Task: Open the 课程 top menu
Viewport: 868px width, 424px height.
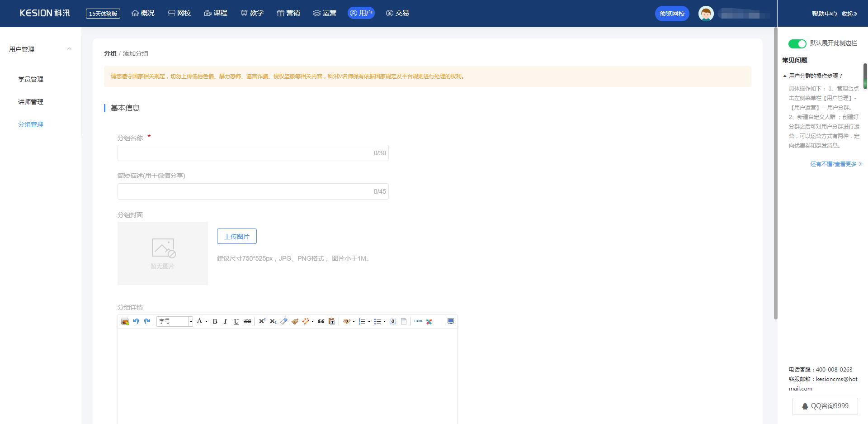Action: click(x=216, y=13)
